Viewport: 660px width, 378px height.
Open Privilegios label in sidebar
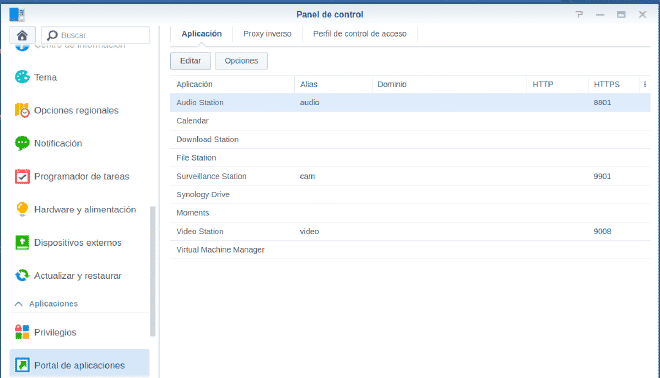click(55, 332)
